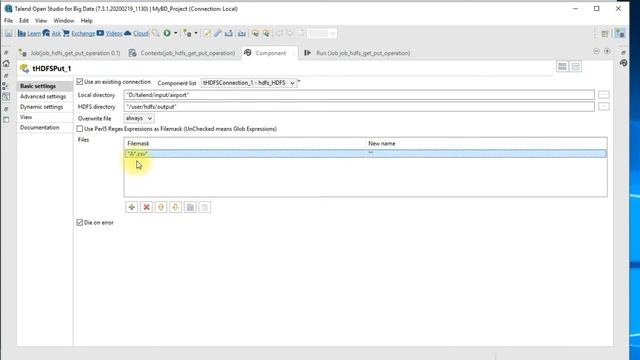This screenshot has width=640, height=360.
Task: Click the Local directory input field
Action: click(x=359, y=95)
